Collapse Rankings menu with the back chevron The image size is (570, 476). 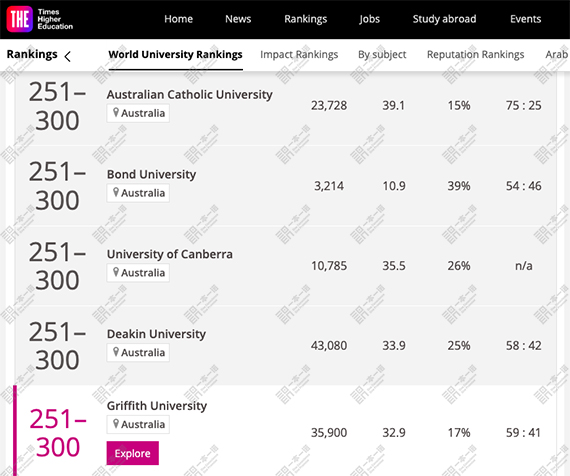67,56
